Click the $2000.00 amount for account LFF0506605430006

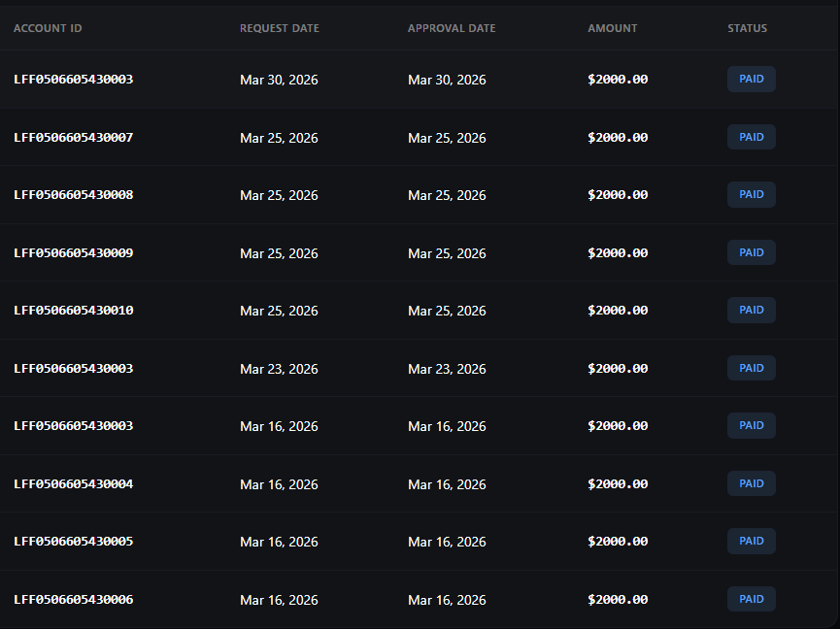[618, 600]
